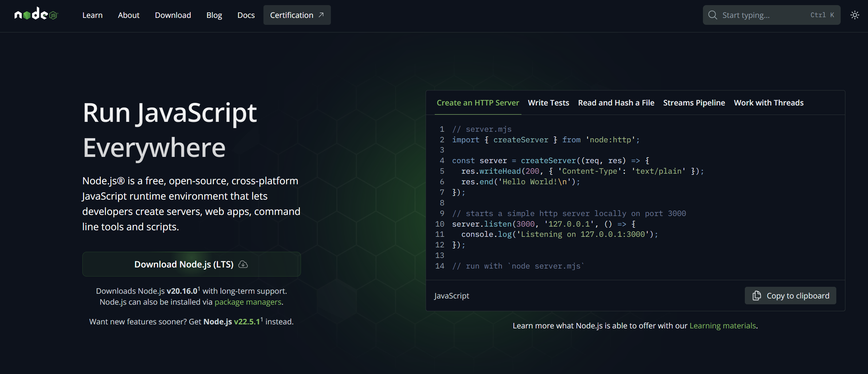
Task: Focus the Start typing search field
Action: click(x=771, y=15)
